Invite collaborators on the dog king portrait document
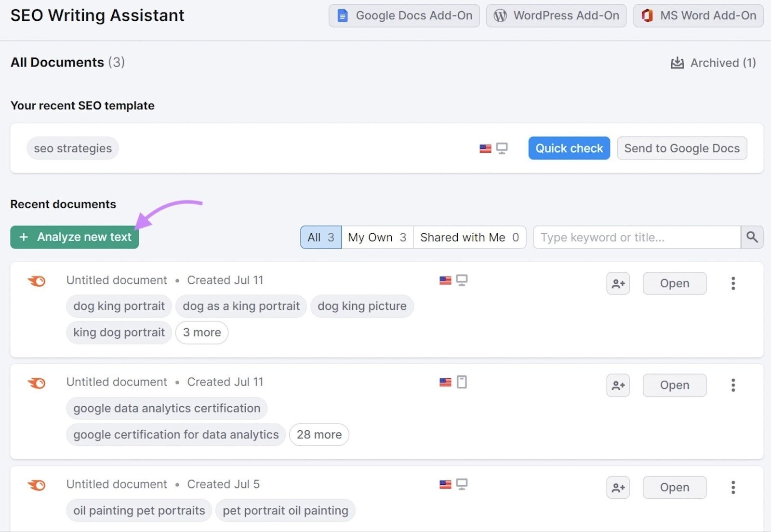Image resolution: width=771 pixels, height=532 pixels. pos(618,283)
